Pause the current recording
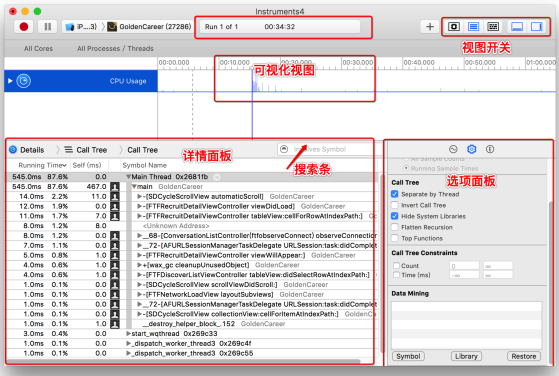This screenshot has height=376, width=559. coord(47,27)
